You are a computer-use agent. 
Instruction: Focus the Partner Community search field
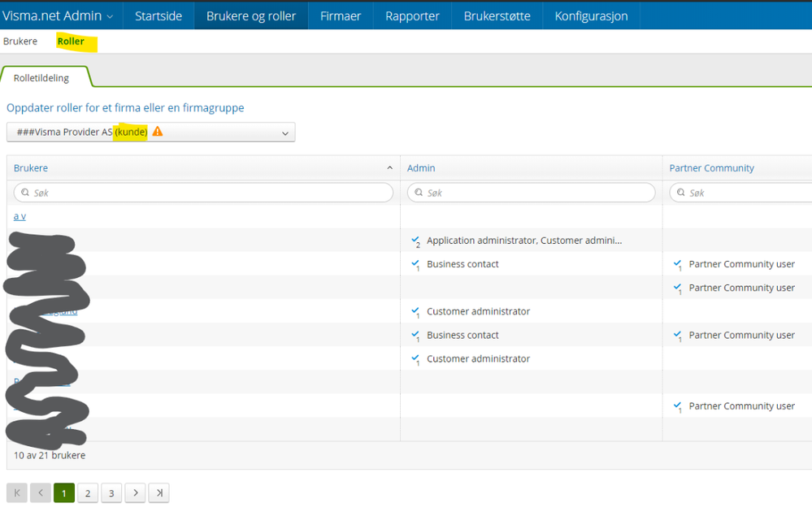740,193
